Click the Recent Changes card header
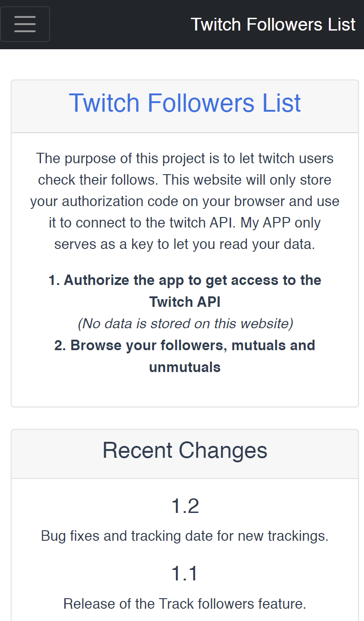364x621 pixels. pos(185,454)
